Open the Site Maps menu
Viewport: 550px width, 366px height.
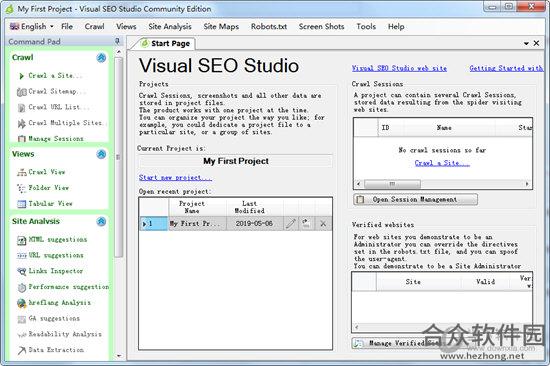(221, 27)
